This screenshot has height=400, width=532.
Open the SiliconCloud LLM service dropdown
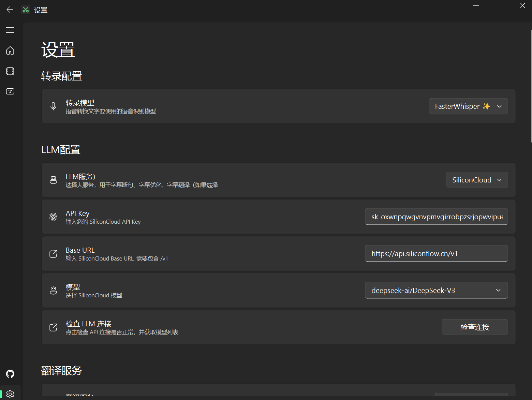pyautogui.click(x=477, y=180)
